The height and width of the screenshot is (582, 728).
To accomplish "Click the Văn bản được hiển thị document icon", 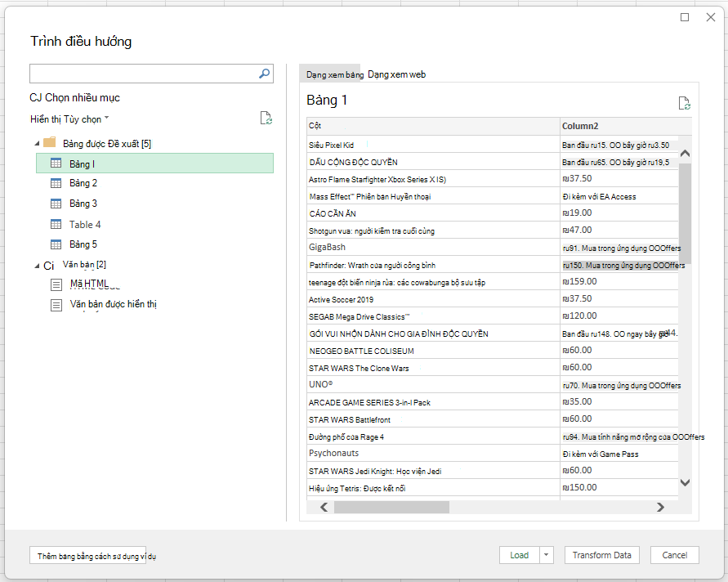I will 56,305.
